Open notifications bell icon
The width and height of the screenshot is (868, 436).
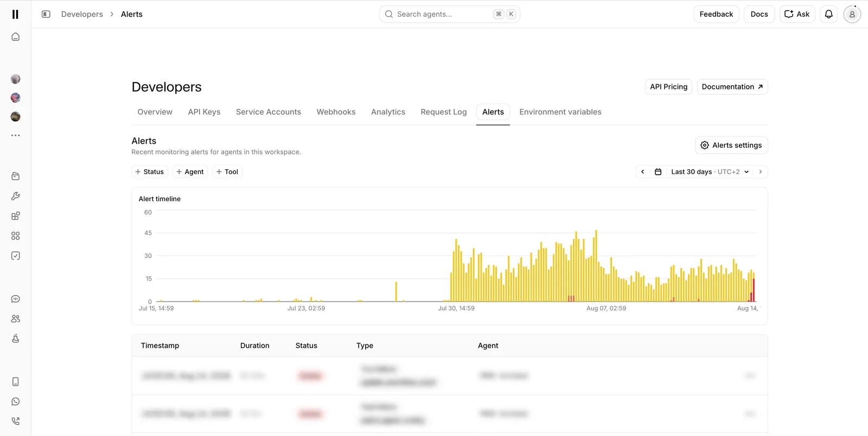(829, 14)
